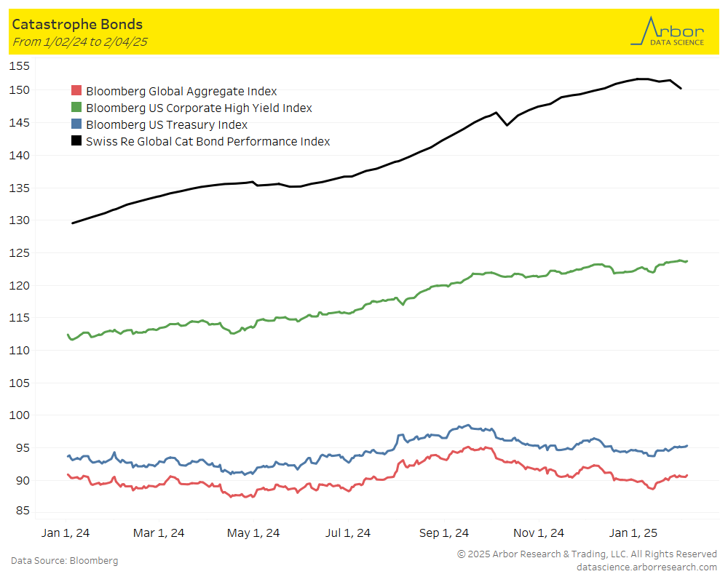The width and height of the screenshot is (728, 582).
Task: Select the Bloomberg US Corporate High Yield Index label
Action: point(199,108)
